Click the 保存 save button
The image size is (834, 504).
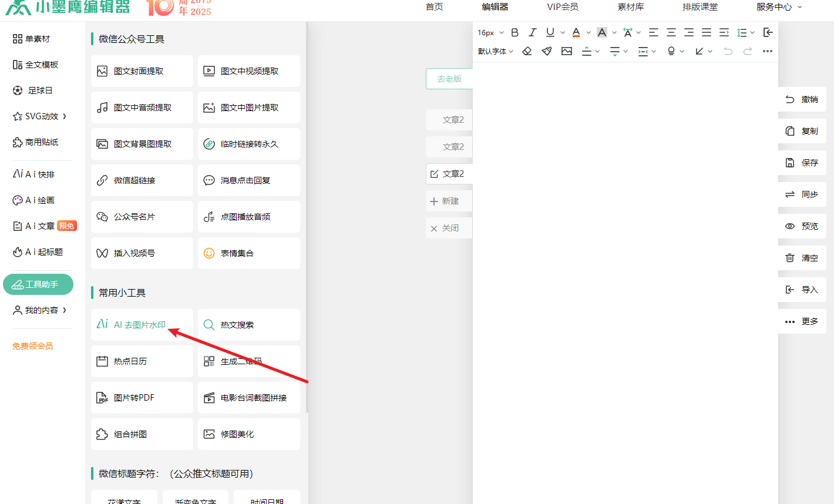802,163
